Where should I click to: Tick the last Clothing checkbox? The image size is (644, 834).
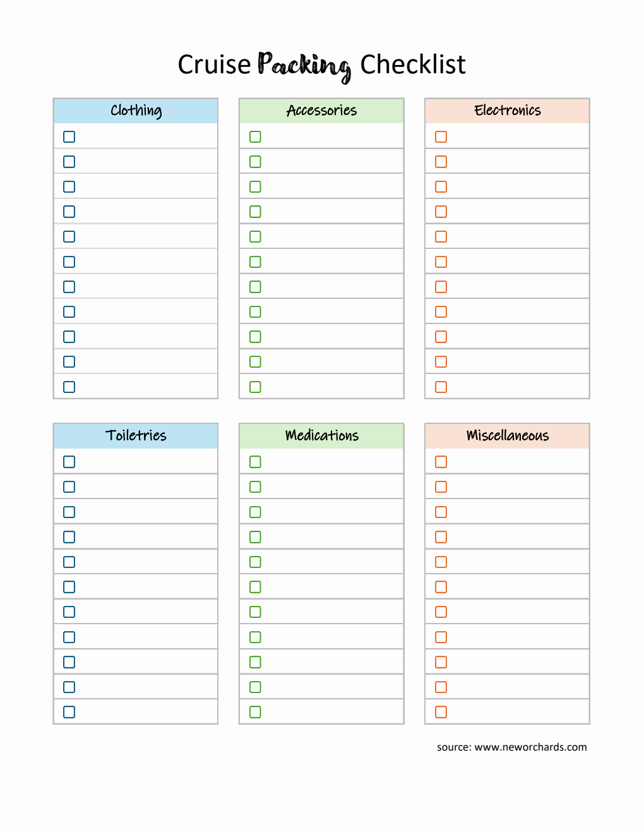(69, 387)
